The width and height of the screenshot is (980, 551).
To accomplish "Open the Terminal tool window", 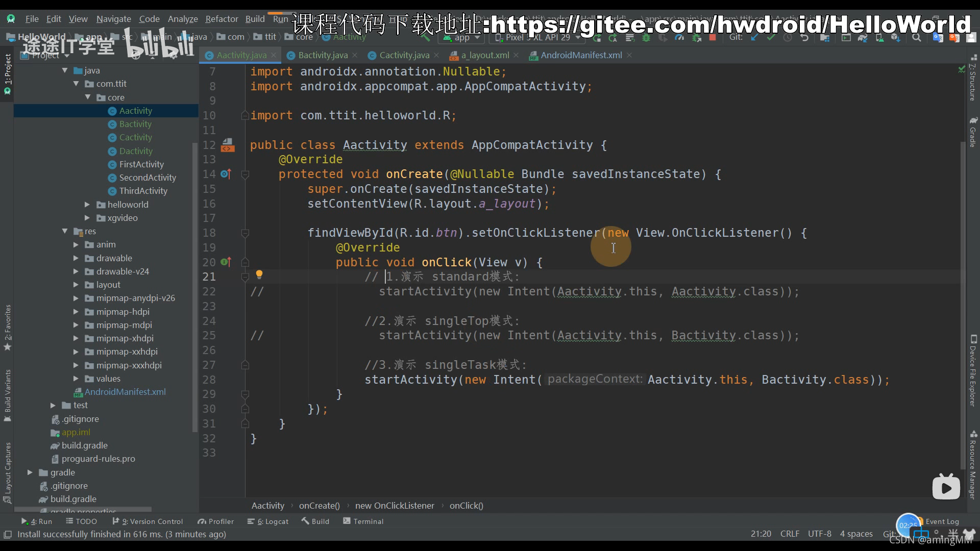I will pyautogui.click(x=363, y=521).
